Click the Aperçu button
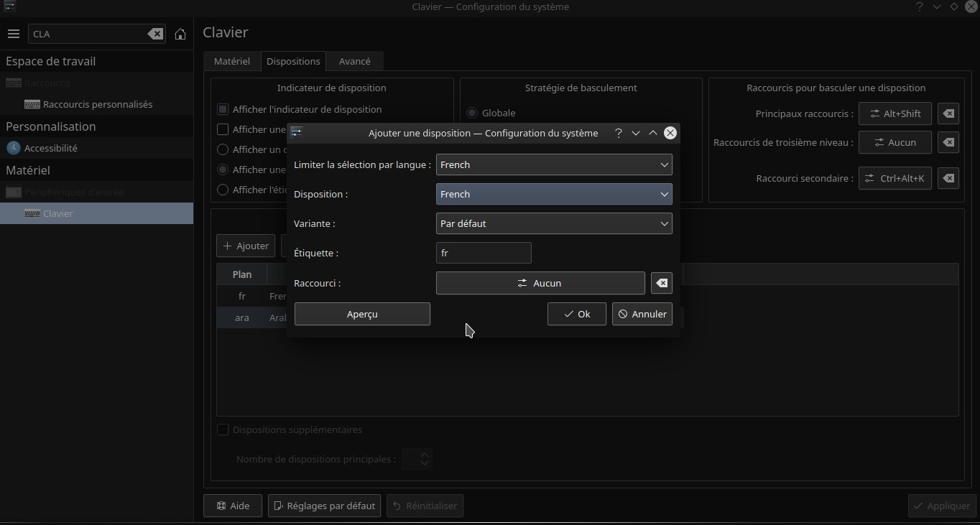980x525 pixels. (x=362, y=314)
